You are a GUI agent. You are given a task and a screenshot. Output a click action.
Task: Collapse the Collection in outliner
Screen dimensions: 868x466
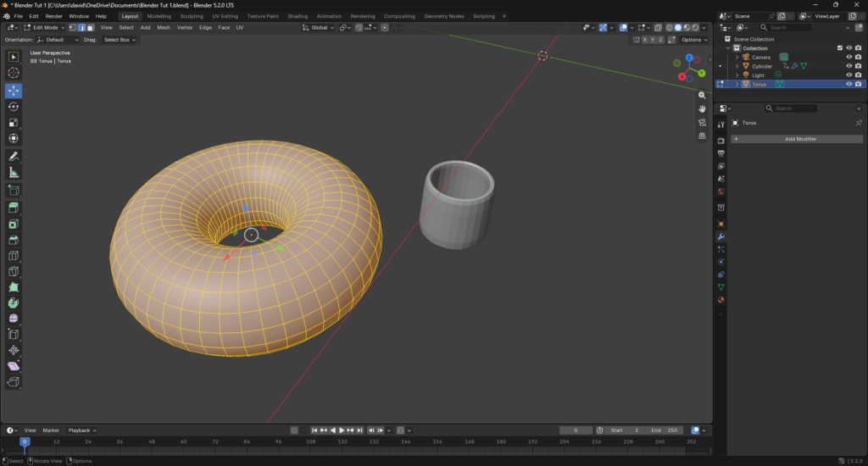pyautogui.click(x=728, y=48)
